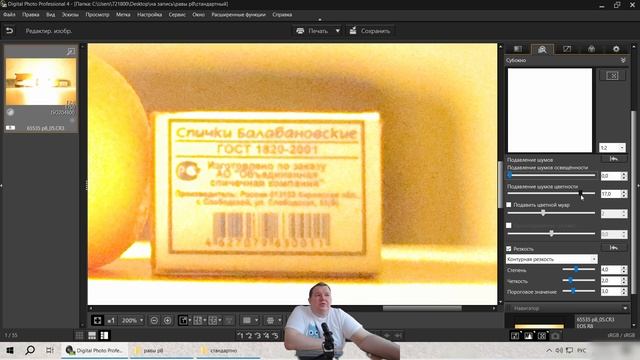Tick the unlabeled checkbox below the moire slider
The width and height of the screenshot is (640, 360).
pos(509,225)
